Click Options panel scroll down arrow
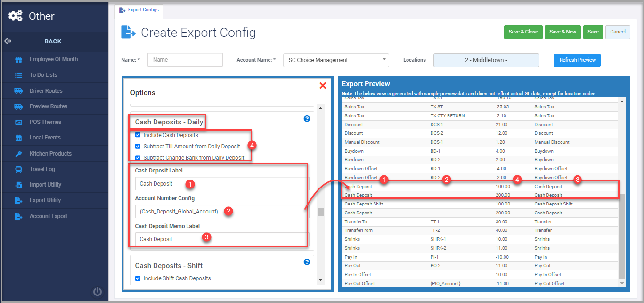644x303 pixels. point(320,280)
